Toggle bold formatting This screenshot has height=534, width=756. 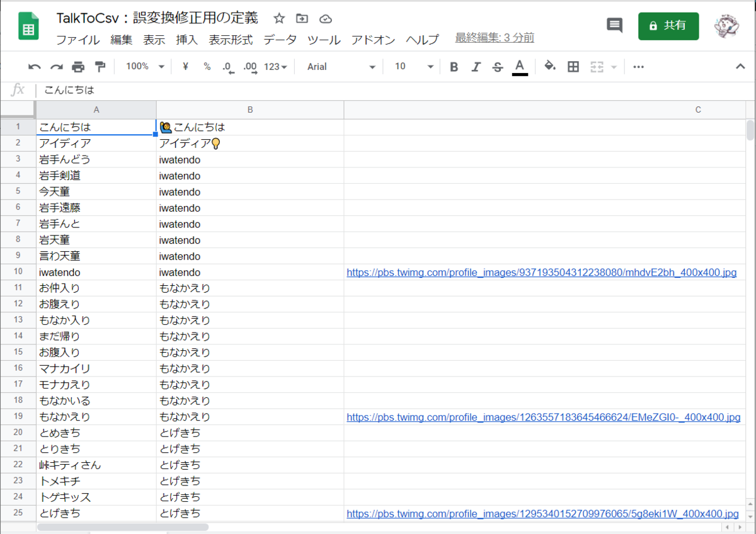454,66
